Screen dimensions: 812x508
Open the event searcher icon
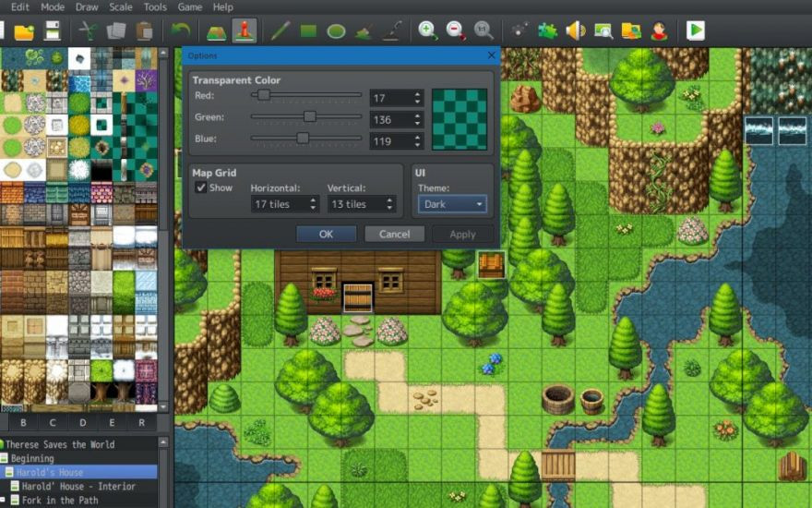603,31
